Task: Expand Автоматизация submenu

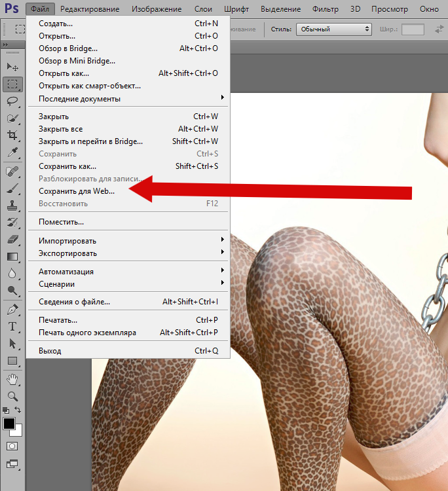Action: click(127, 272)
